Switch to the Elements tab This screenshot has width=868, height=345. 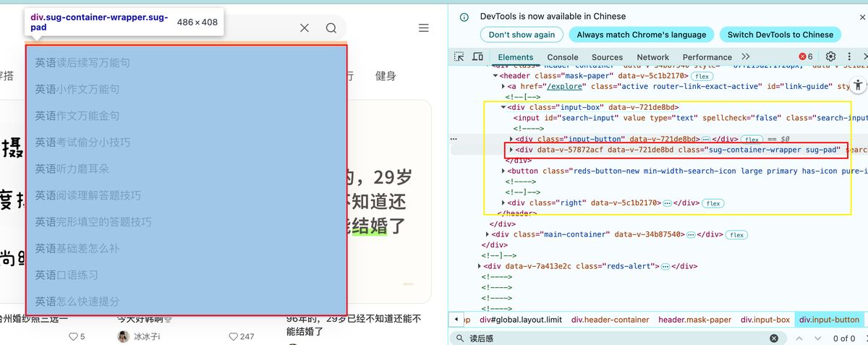point(515,57)
